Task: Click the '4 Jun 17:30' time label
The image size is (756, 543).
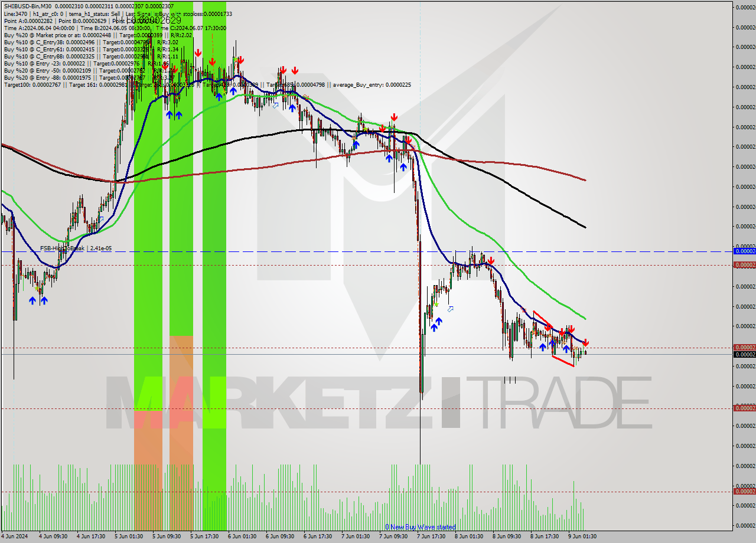Action: [90, 537]
